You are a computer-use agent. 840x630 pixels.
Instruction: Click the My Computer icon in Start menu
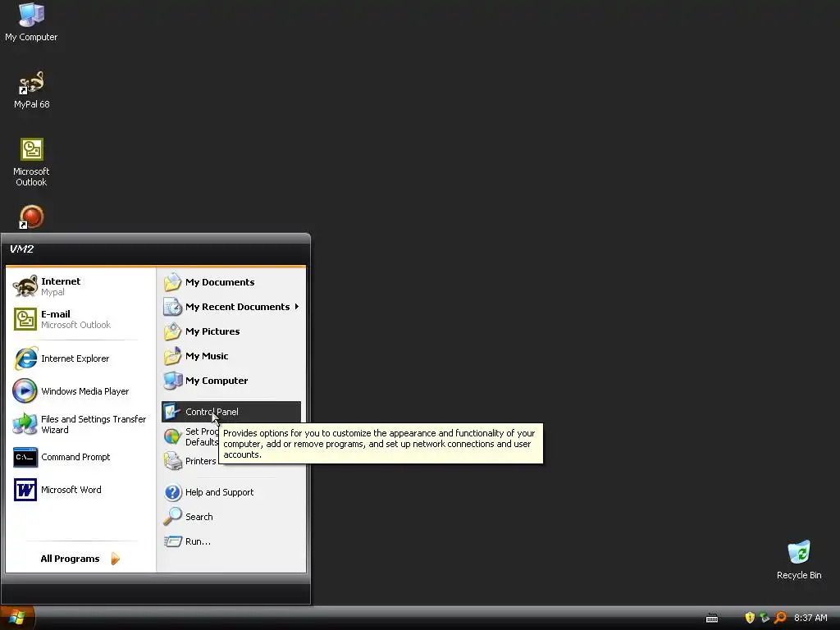172,381
